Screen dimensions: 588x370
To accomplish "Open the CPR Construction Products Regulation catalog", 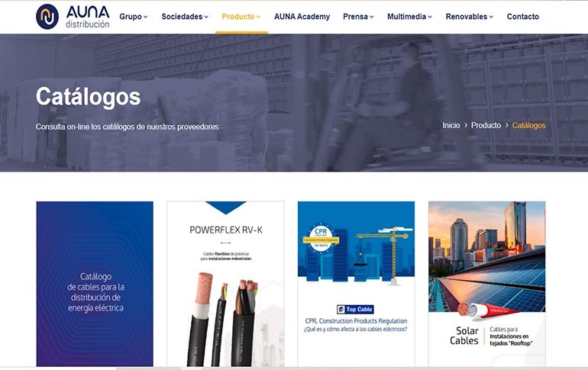I will pos(357,284).
